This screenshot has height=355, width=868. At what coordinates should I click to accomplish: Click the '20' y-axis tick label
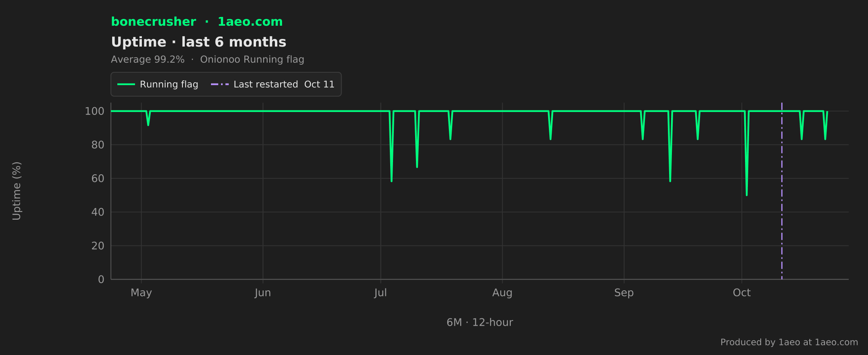98,246
